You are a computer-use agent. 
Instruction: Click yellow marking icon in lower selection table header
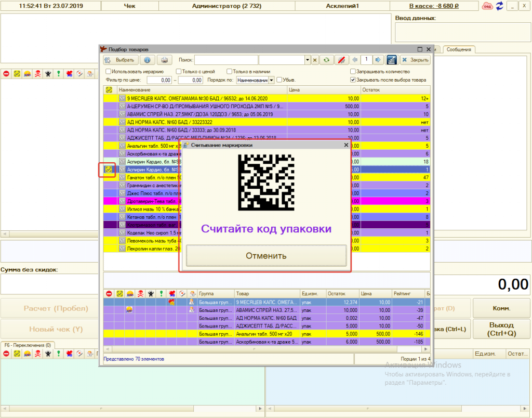click(x=119, y=294)
